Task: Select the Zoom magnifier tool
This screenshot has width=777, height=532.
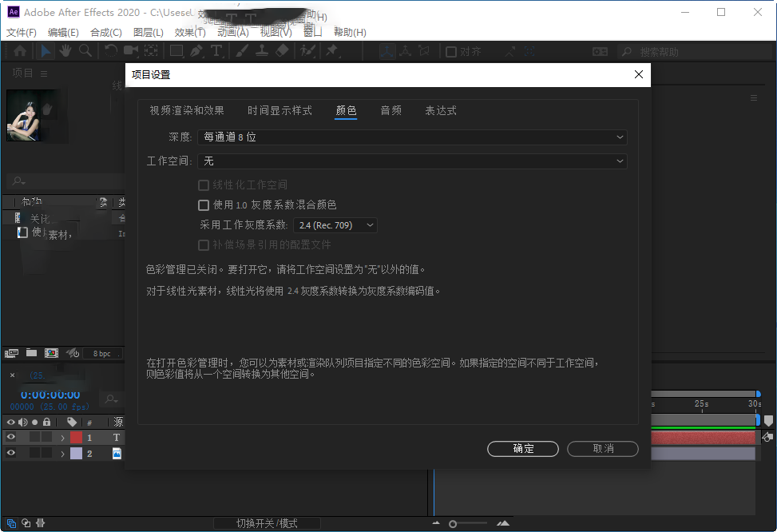Action: 85,50
